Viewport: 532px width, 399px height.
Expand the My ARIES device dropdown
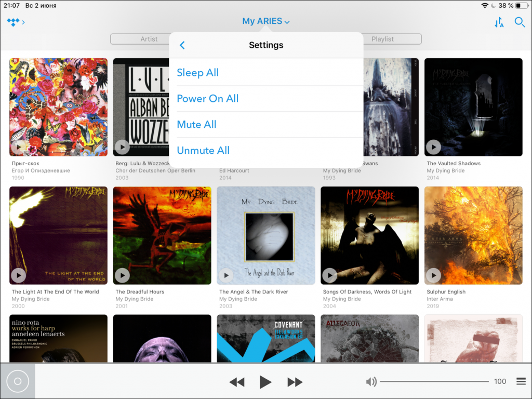265,21
